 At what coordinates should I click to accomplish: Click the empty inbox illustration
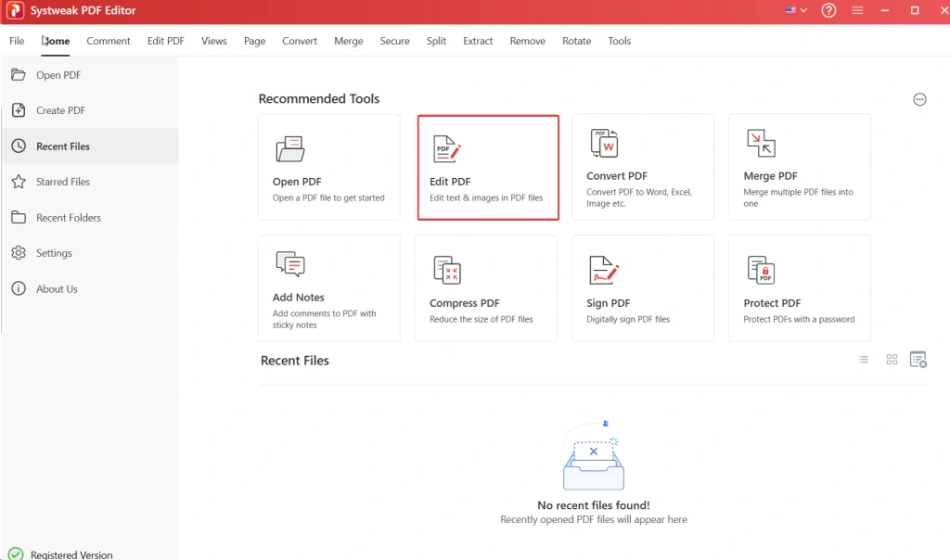click(593, 455)
